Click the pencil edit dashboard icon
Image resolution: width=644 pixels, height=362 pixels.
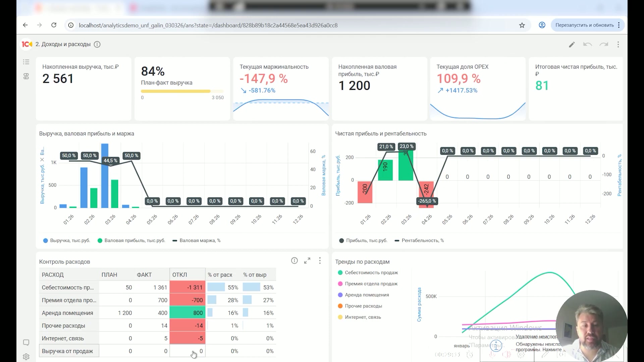[x=572, y=45]
